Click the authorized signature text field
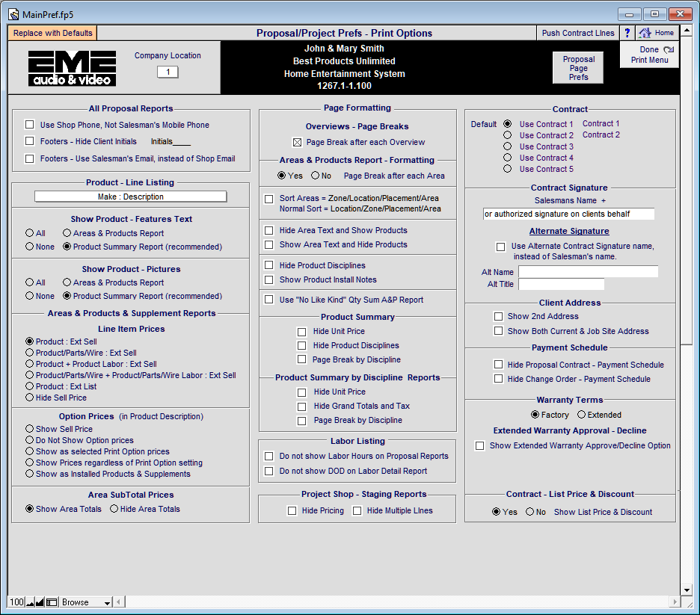Screen dimensions: 700x615 568,214
